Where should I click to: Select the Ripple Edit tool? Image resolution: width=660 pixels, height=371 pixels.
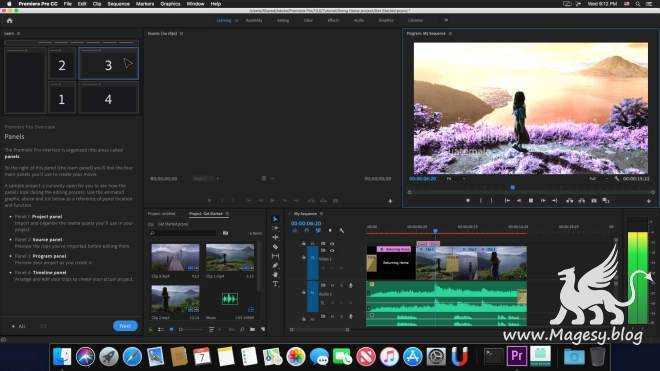(275, 238)
